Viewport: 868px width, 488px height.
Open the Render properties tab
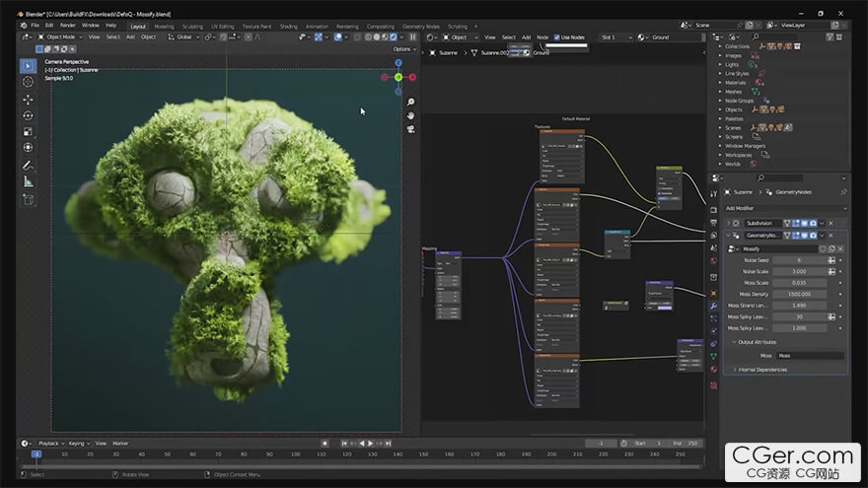click(x=713, y=210)
